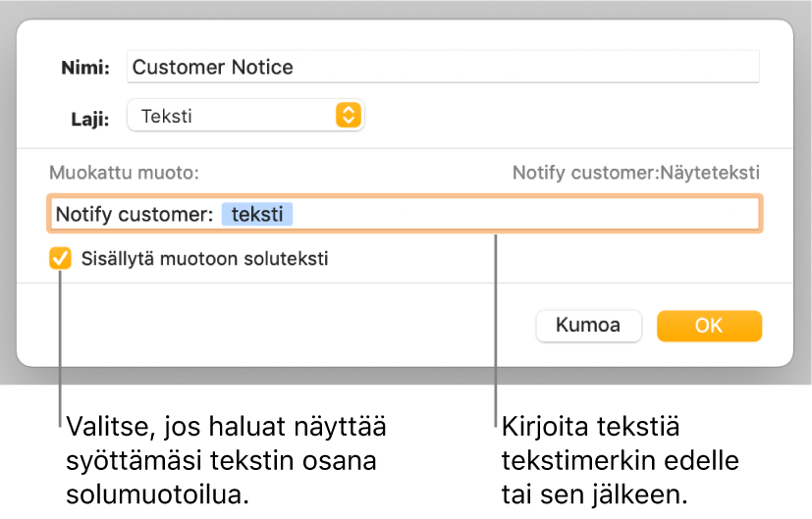Click the Nimi: label
The width and height of the screenshot is (812, 519).
[x=85, y=68]
